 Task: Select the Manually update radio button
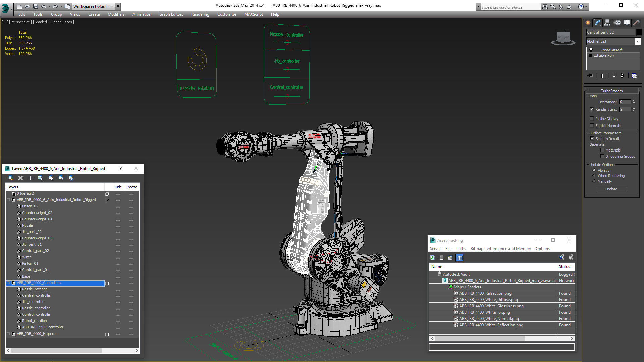pos(594,181)
